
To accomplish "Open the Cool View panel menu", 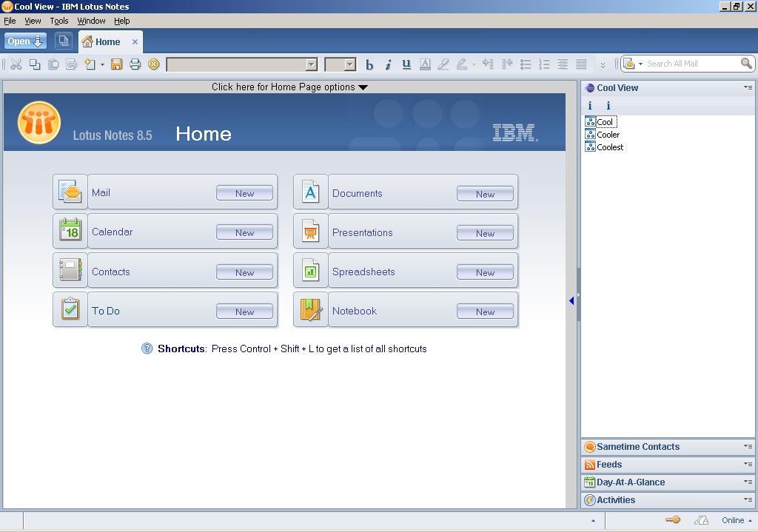I will pyautogui.click(x=748, y=87).
